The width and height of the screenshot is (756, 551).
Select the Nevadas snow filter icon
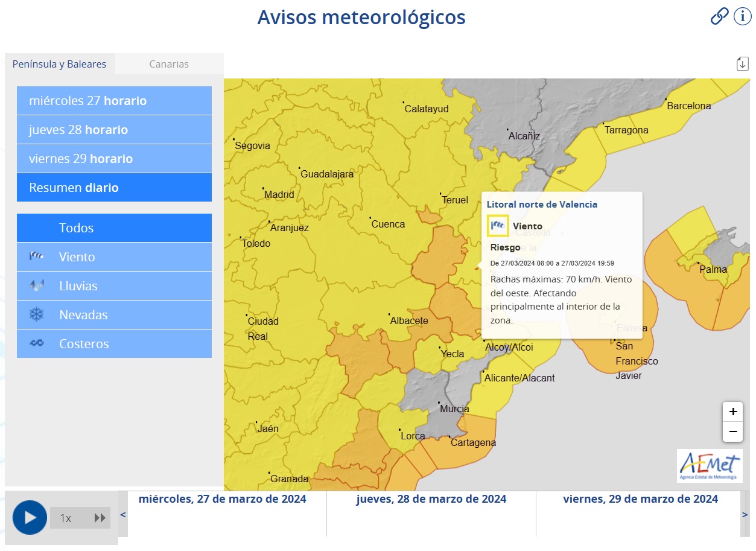pos(37,314)
